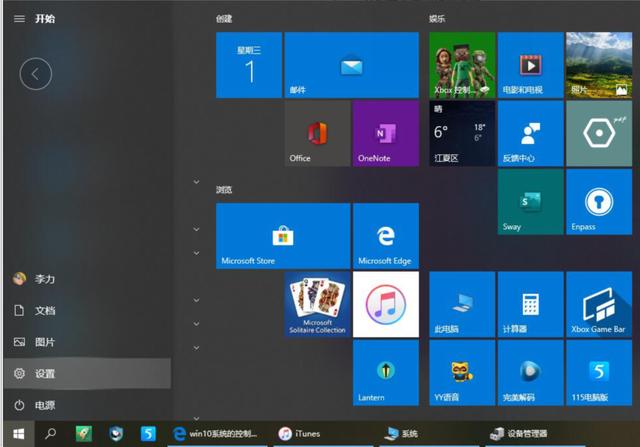Expand the app list chevron beside Solitaire tile label
This screenshot has height=447, width=640.
(x=196, y=324)
